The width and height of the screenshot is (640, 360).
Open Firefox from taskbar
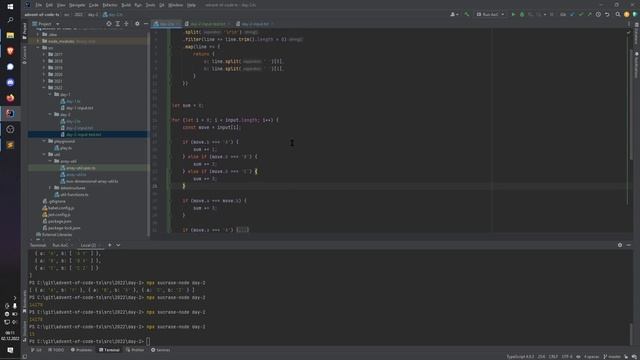click(10, 98)
